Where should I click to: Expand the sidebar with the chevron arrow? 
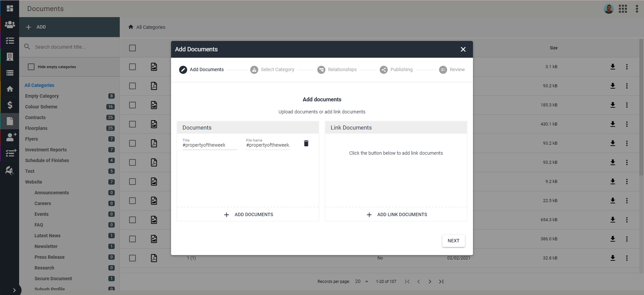(14, 290)
